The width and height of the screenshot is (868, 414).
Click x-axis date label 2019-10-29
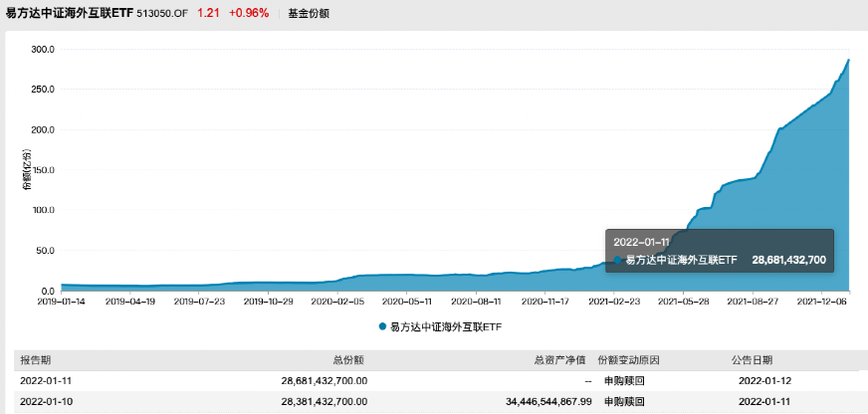(x=269, y=303)
